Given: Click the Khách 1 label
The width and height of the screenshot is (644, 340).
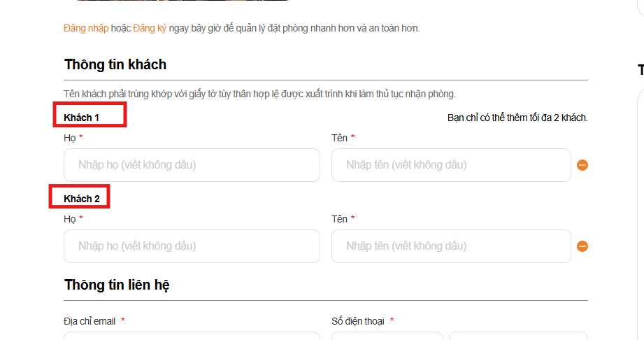Looking at the screenshot, I should 81,118.
